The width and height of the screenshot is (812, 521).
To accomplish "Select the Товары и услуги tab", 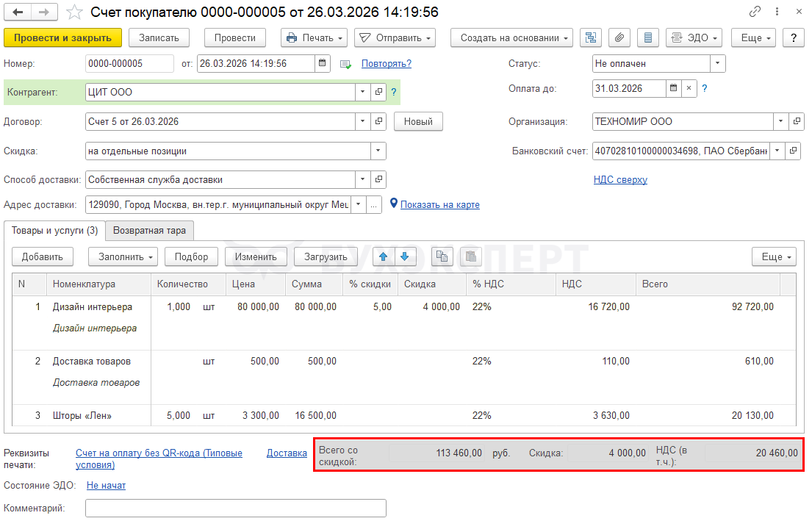I will [54, 230].
